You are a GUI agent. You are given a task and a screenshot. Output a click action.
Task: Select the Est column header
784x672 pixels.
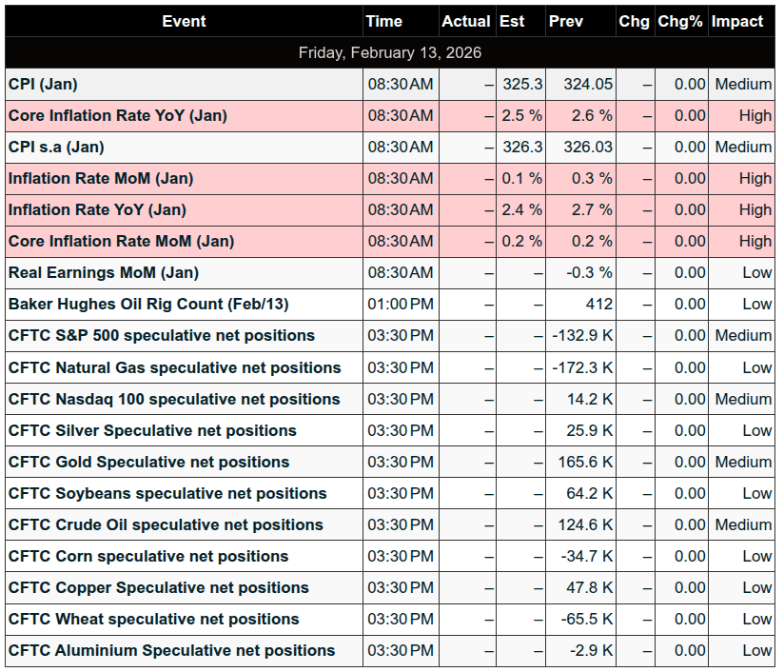coord(512,21)
